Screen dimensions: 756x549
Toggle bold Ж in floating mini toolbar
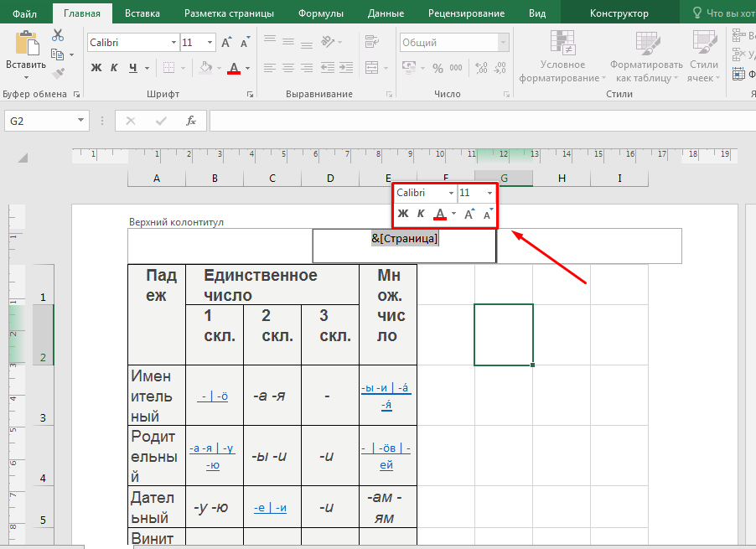(403, 214)
